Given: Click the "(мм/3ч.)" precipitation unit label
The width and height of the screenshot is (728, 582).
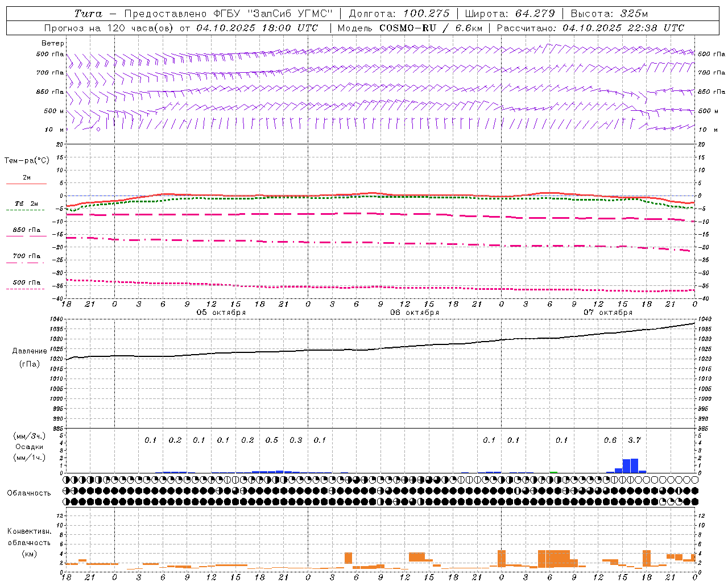Looking at the screenshot, I should 30,436.
